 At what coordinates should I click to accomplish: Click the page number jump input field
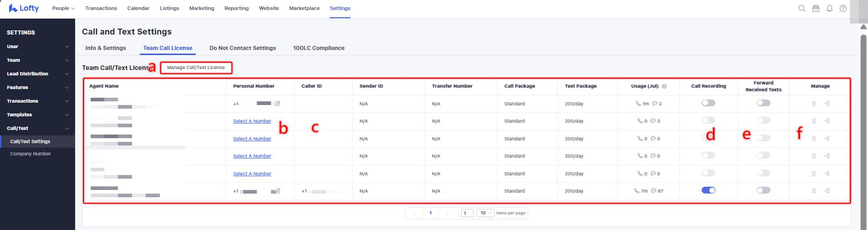[467, 213]
